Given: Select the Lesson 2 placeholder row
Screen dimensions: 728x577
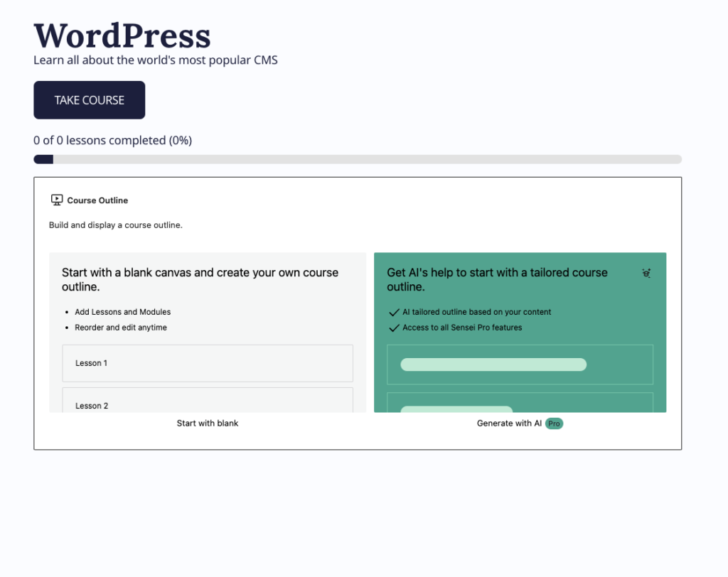Looking at the screenshot, I should click(x=208, y=400).
